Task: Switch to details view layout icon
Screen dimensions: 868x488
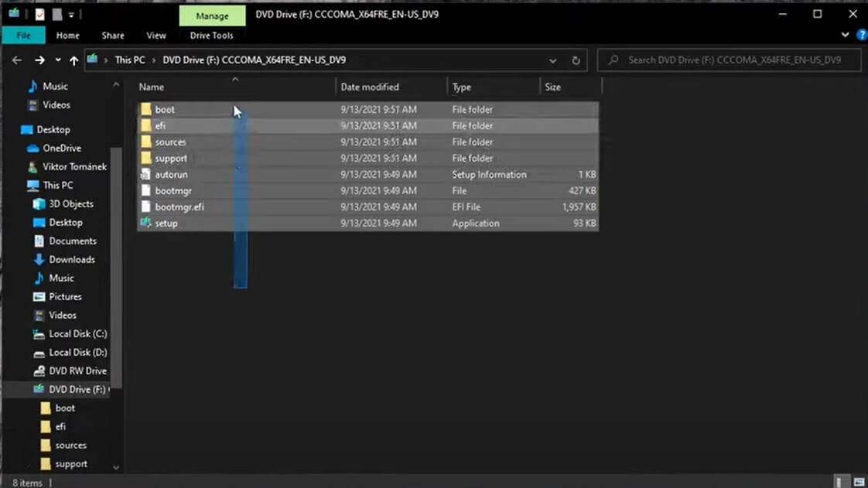Action: [x=839, y=482]
